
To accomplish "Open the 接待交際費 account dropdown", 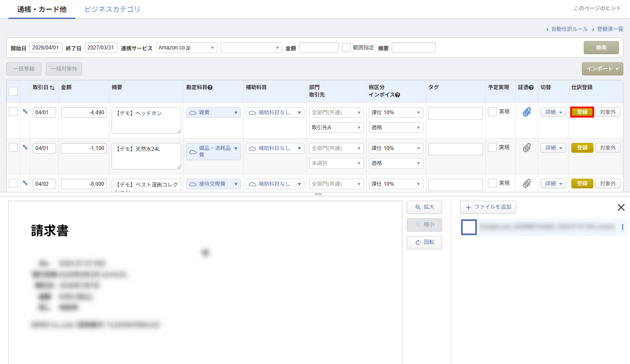I will [x=214, y=184].
